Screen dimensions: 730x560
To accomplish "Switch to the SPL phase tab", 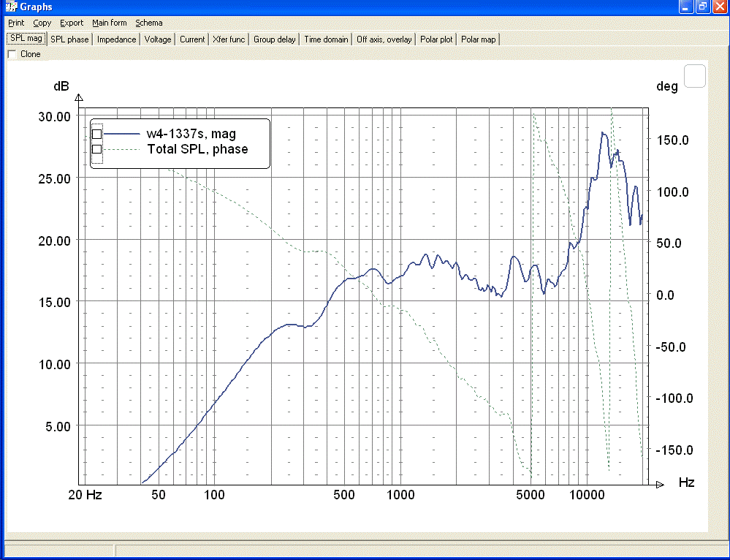I will click(x=69, y=39).
